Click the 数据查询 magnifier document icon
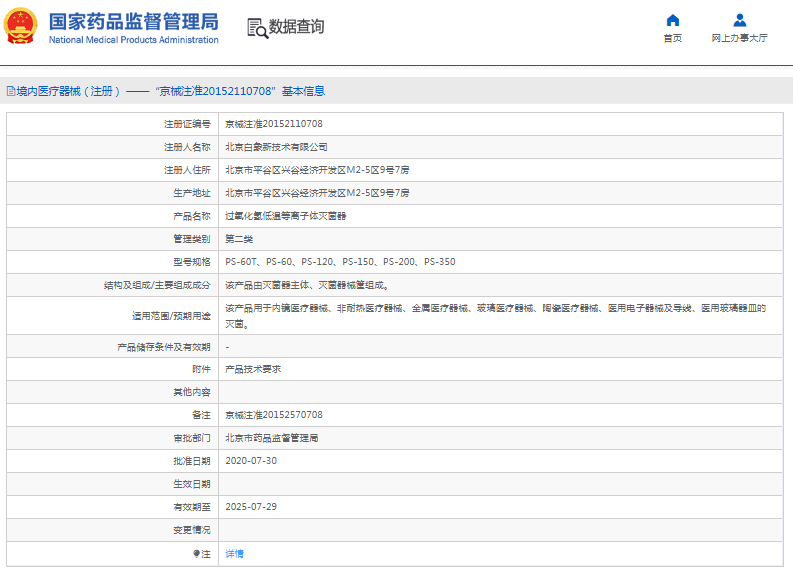 [x=256, y=28]
